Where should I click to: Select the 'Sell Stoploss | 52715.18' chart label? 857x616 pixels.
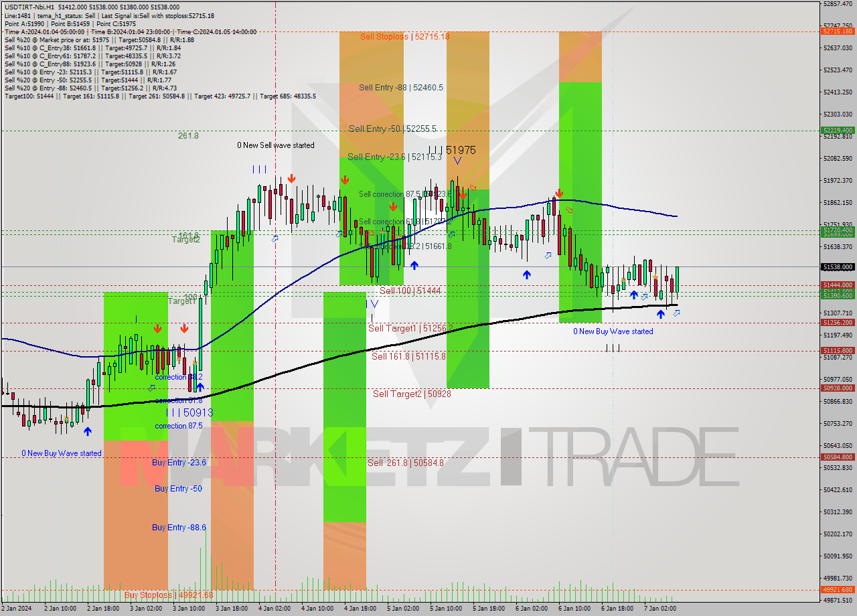404,37
